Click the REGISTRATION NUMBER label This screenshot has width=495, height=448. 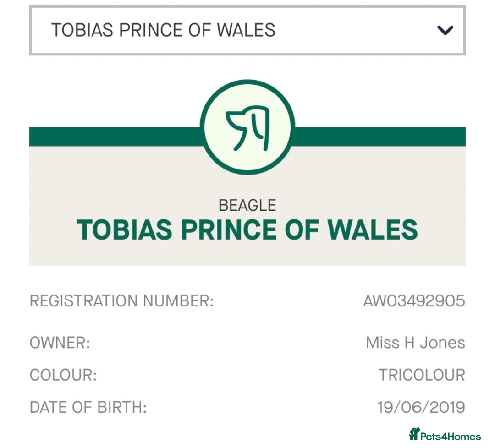[x=121, y=301]
